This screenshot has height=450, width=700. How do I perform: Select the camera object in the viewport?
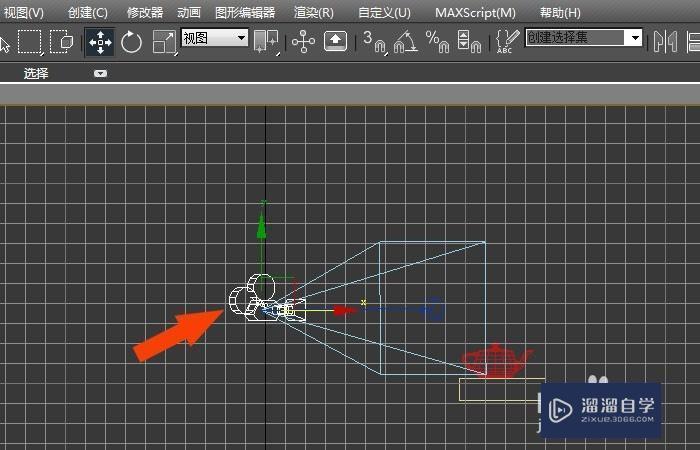(266, 299)
